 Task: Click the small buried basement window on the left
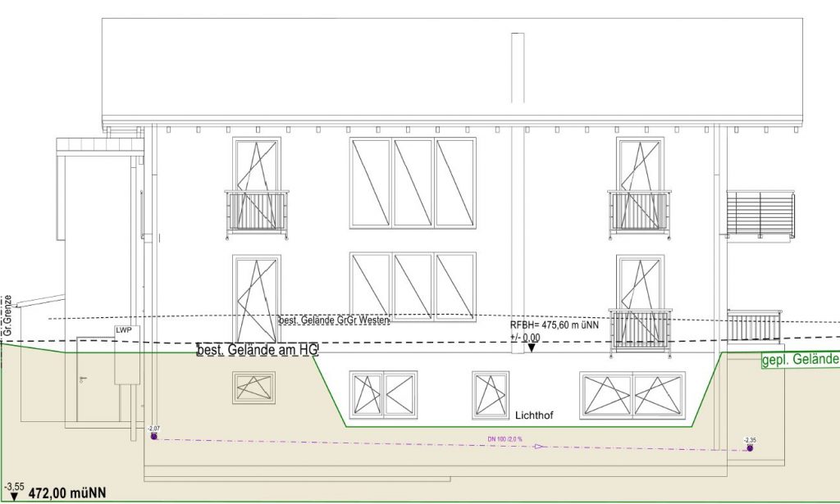254,388
